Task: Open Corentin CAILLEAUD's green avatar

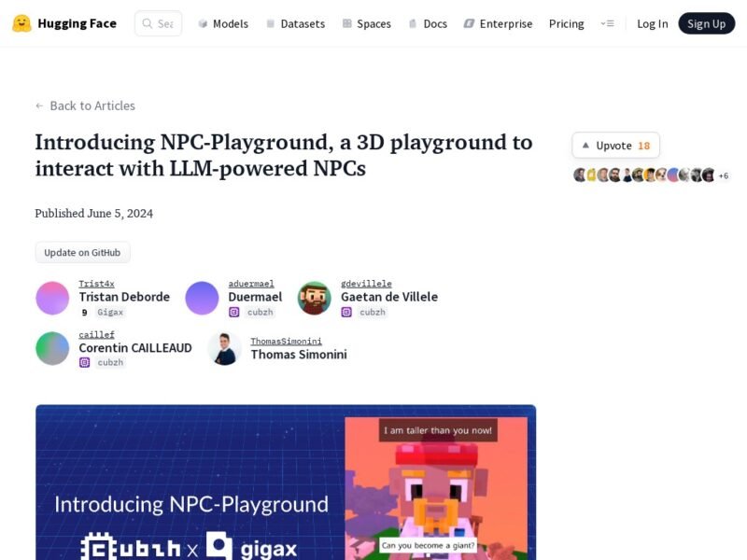Action: 52,348
